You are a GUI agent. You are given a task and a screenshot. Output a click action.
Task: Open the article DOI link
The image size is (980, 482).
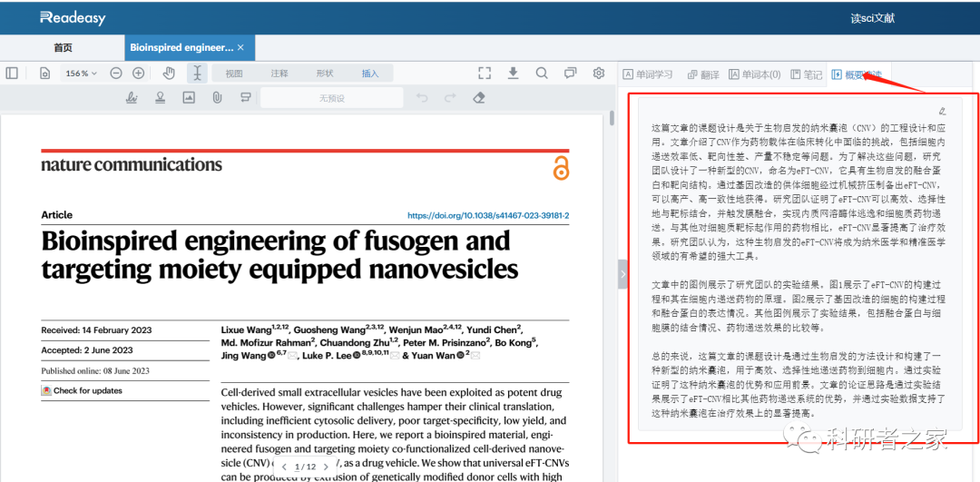488,216
